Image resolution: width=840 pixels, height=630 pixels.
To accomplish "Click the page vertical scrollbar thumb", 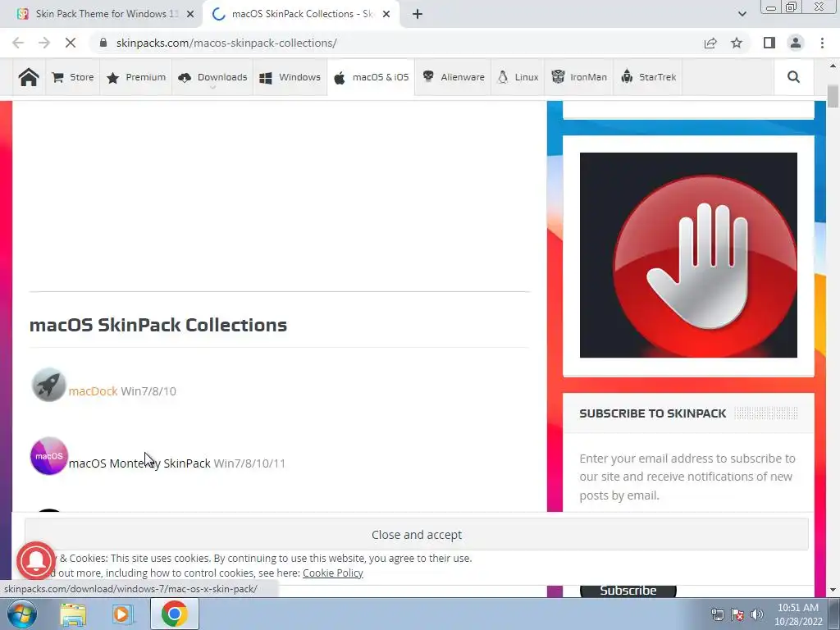I will pyautogui.click(x=833, y=97).
